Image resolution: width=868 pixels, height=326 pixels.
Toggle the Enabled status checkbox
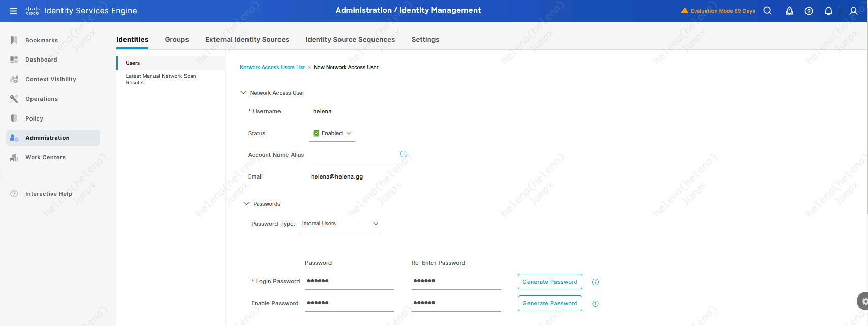pos(316,133)
